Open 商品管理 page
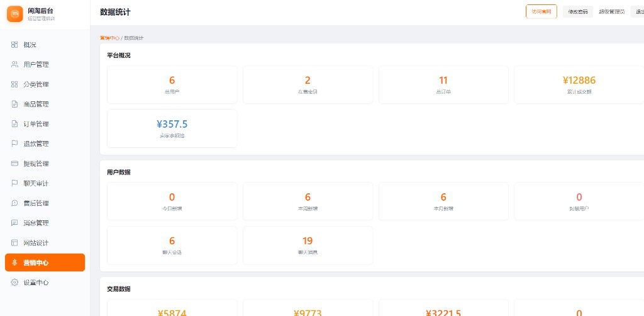 (x=45, y=104)
